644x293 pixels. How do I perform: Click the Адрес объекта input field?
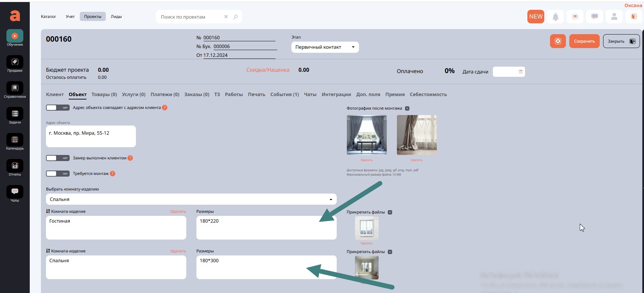tap(91, 136)
